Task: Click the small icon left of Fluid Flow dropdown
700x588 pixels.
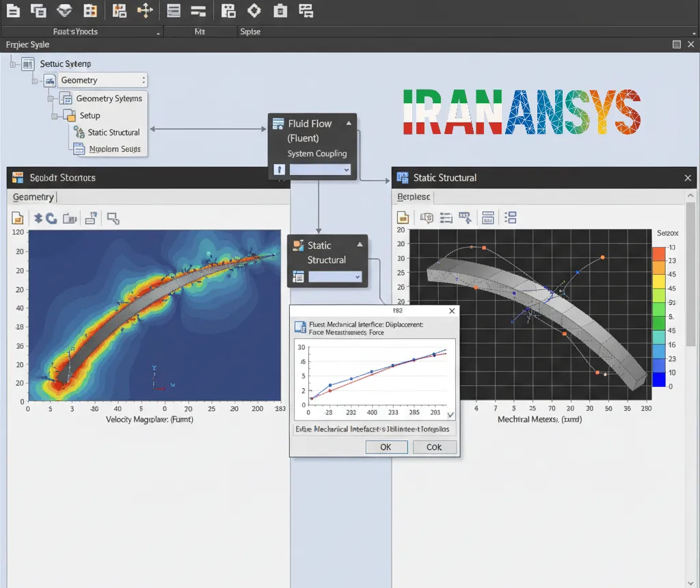Action: point(280,170)
